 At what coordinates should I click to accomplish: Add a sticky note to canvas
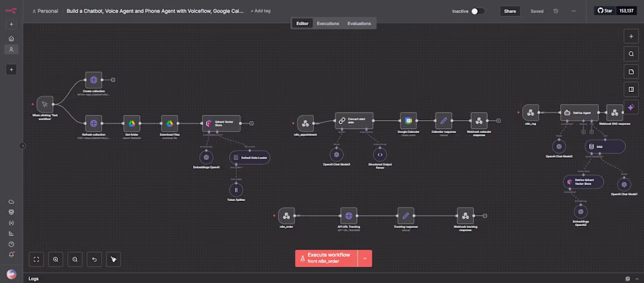(x=631, y=71)
